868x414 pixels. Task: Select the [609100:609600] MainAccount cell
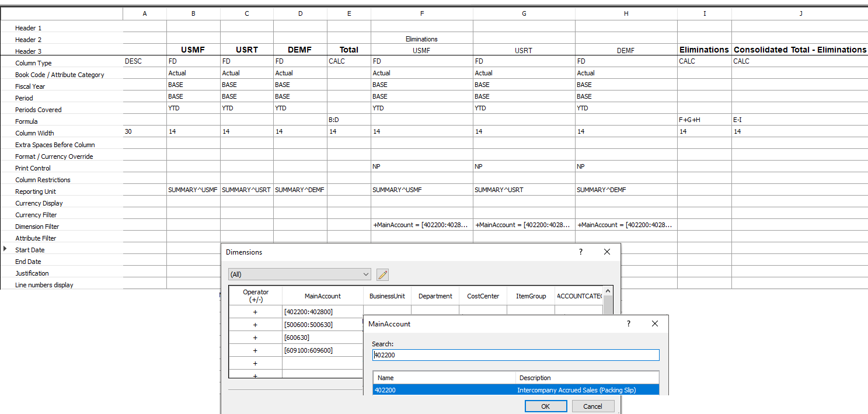[322, 350]
